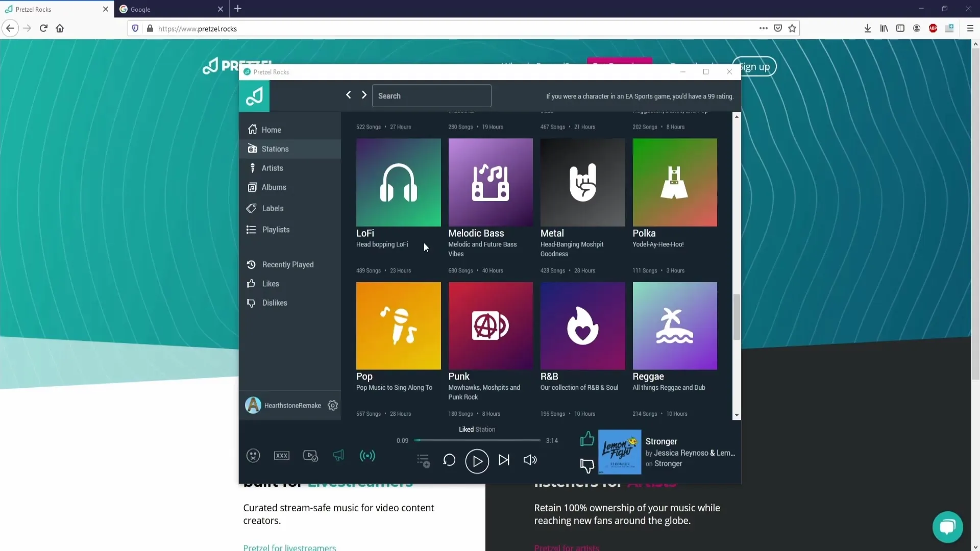Image resolution: width=980 pixels, height=551 pixels.
Task: Open the Polka station tile
Action: pyautogui.click(x=675, y=183)
